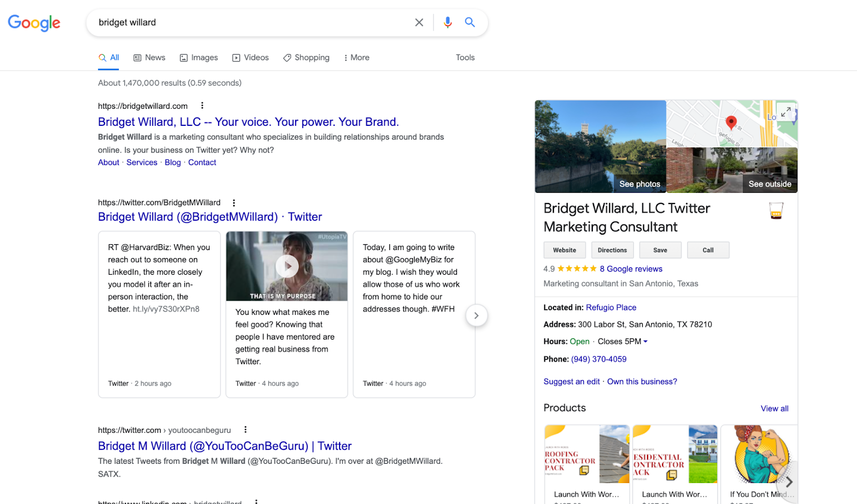Click Own this business? link
857x504 pixels.
tap(642, 381)
